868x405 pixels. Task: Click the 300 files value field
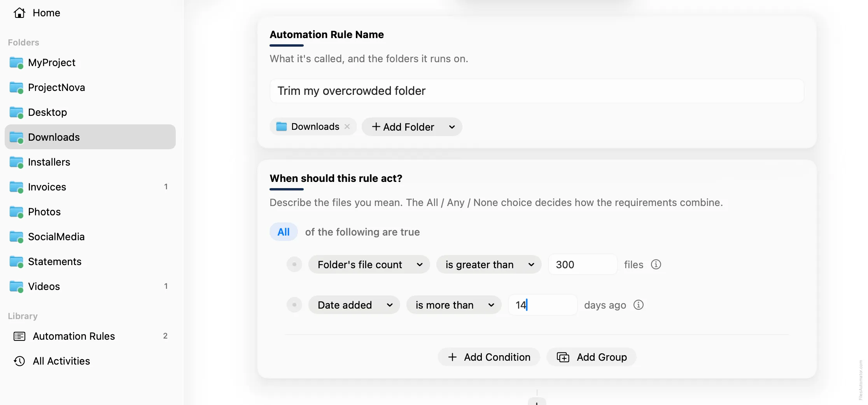click(x=583, y=265)
